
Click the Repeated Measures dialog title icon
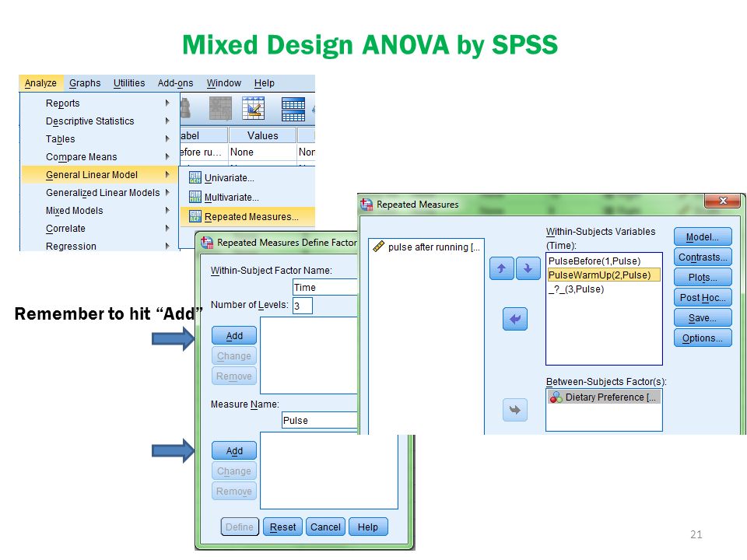pos(366,205)
